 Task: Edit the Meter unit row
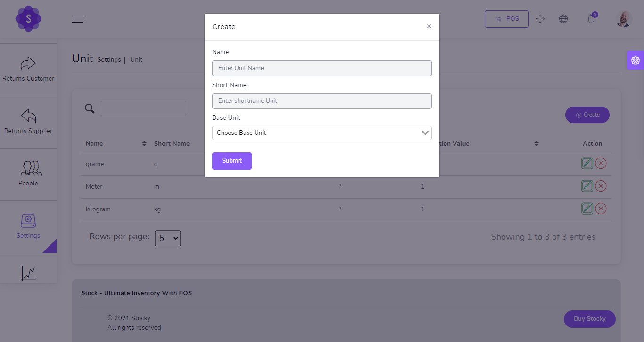(587, 186)
